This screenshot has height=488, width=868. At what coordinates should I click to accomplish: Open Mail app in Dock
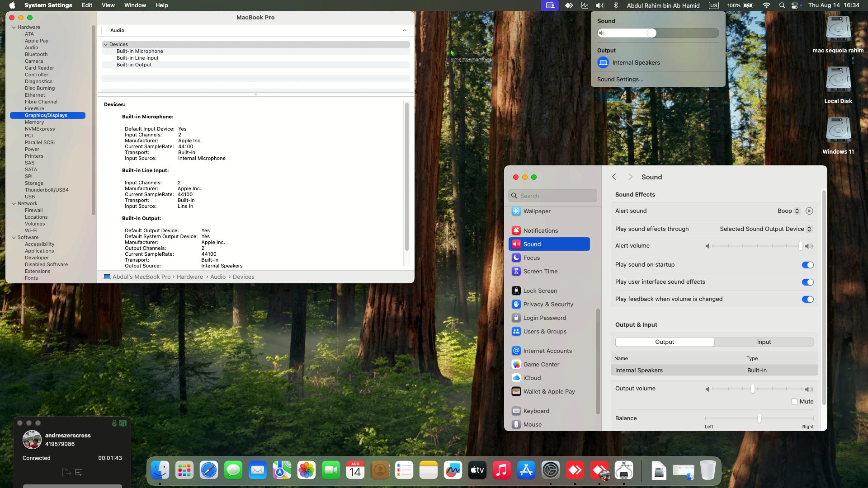(258, 470)
